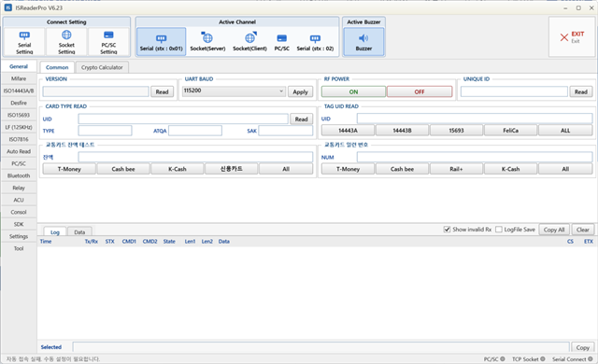Image resolution: width=598 pixels, height=364 pixels.
Task: Click the SAK input field
Action: pos(286,131)
